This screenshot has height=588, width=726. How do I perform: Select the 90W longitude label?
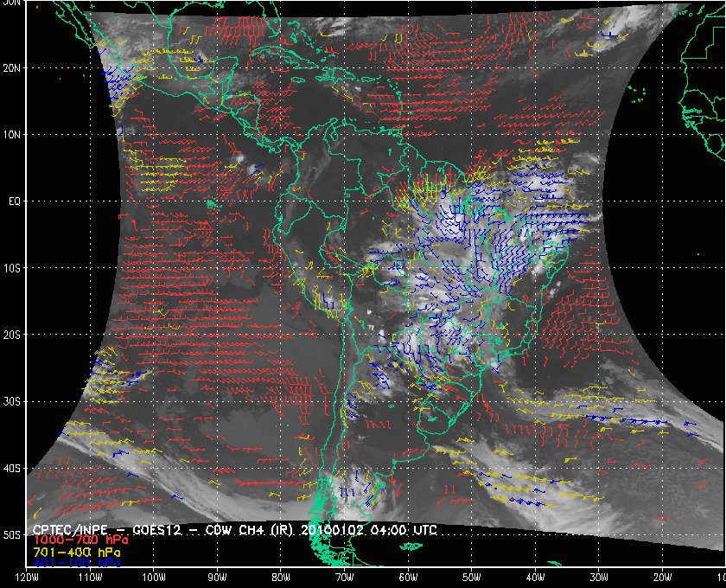(x=217, y=578)
